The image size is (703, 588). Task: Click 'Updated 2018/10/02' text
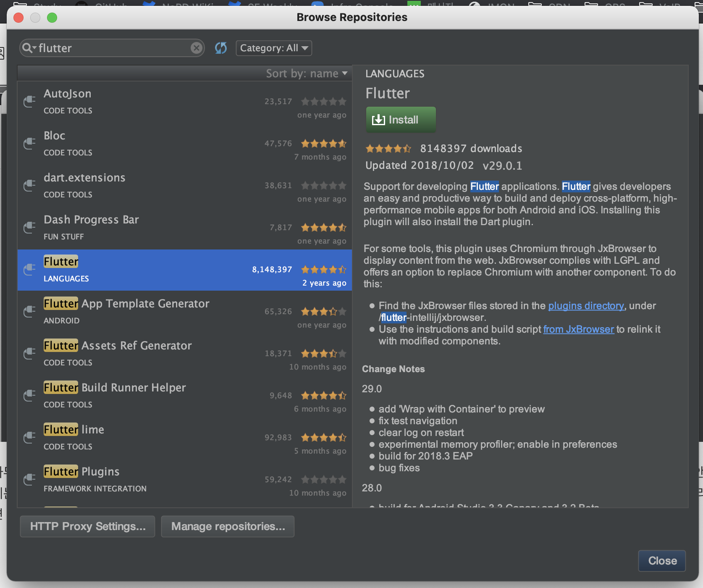click(x=420, y=165)
